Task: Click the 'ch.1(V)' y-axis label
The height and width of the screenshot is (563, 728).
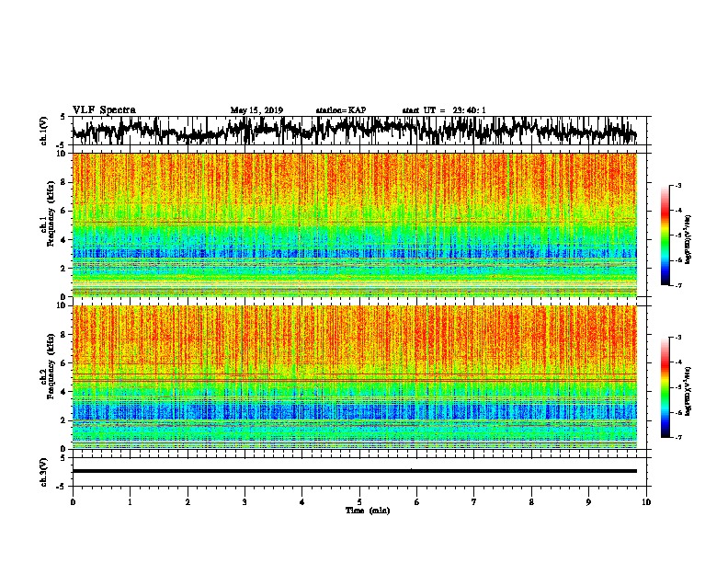Action: (43, 131)
